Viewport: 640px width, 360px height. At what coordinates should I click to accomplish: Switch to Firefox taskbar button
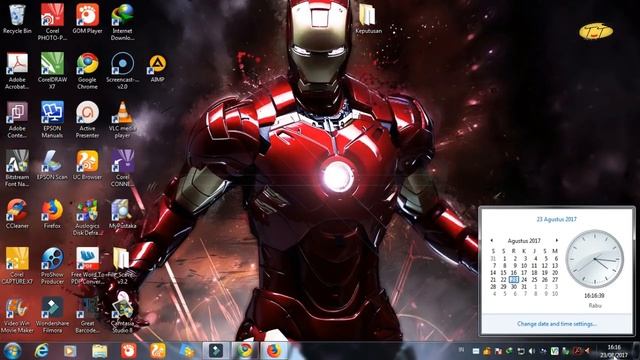[x=274, y=351]
